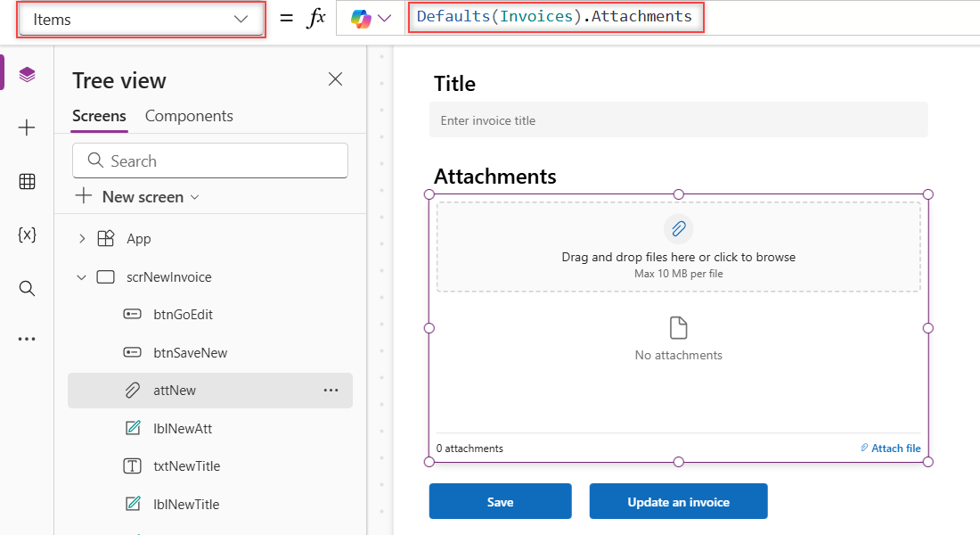Click the Title label on canvas

[x=455, y=84]
